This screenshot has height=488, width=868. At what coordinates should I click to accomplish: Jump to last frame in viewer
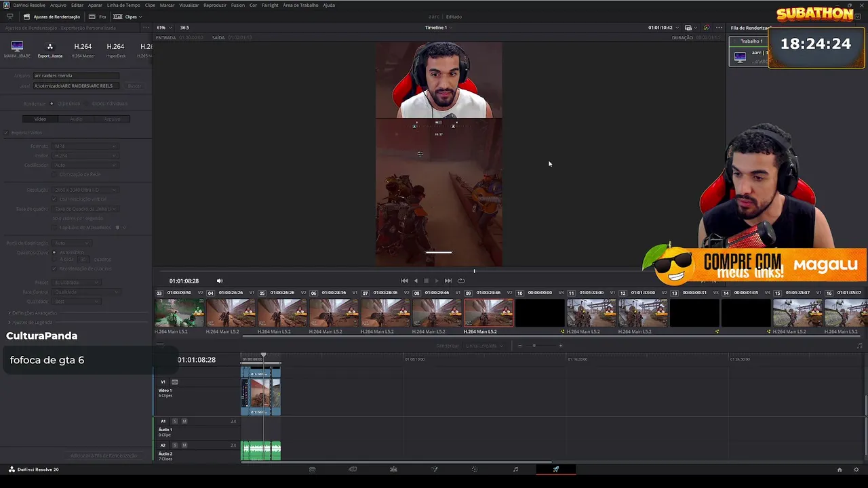pyautogui.click(x=448, y=281)
